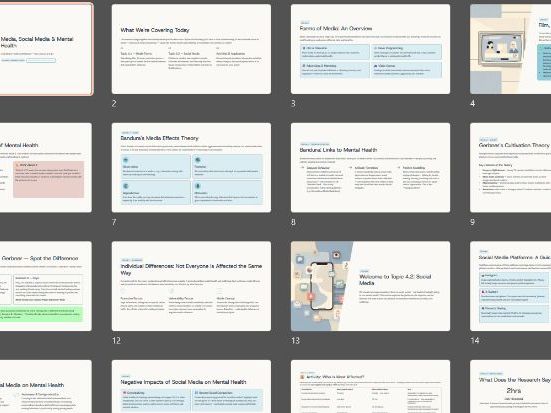Select the 'Social Media Platforms' slide 14

(511, 286)
